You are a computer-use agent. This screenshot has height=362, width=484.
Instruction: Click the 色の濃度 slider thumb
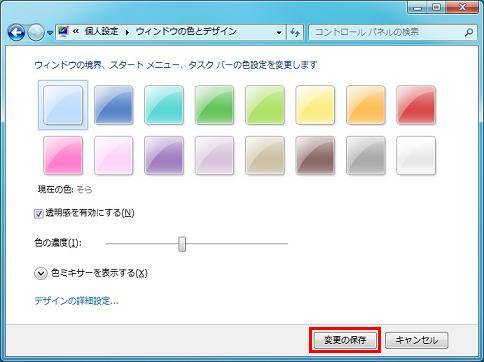click(x=182, y=244)
